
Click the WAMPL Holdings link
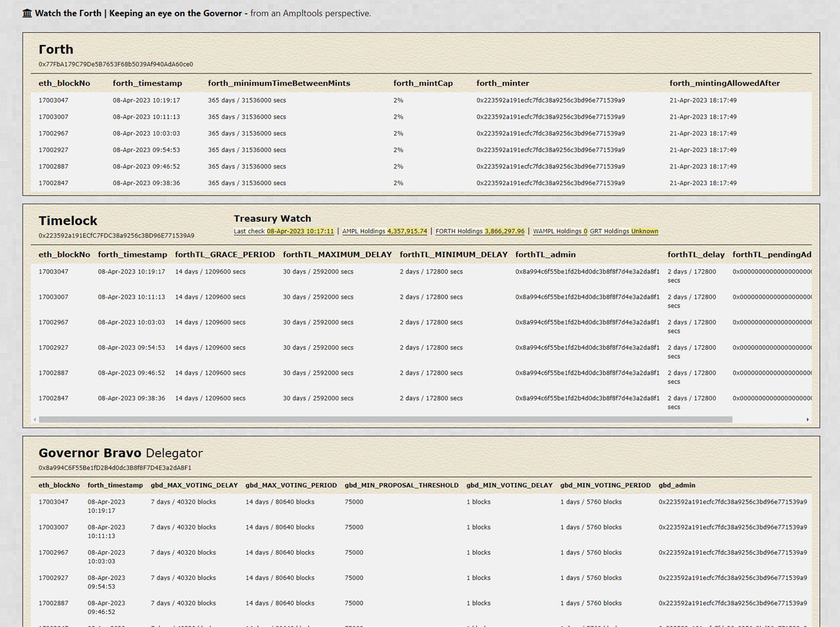[559, 232]
